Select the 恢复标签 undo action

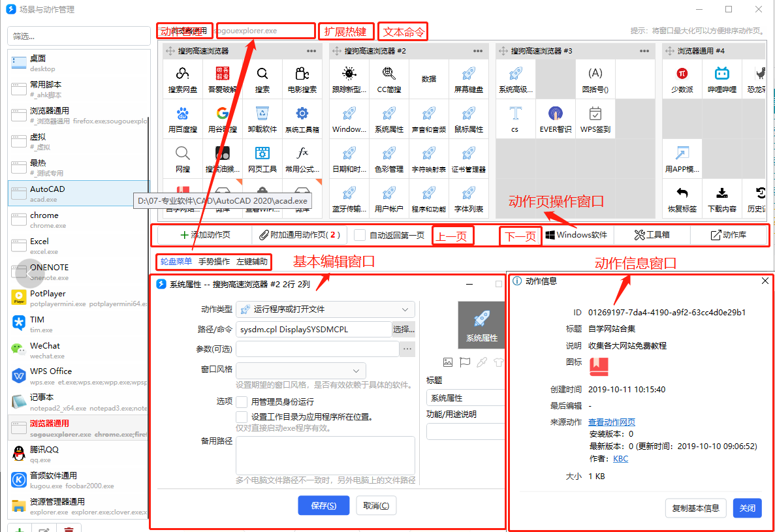click(x=682, y=198)
